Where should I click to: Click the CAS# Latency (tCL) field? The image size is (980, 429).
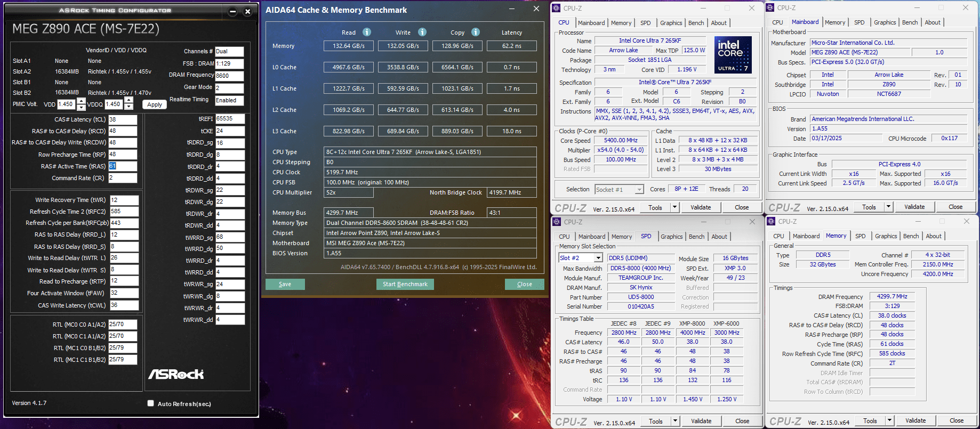(123, 119)
